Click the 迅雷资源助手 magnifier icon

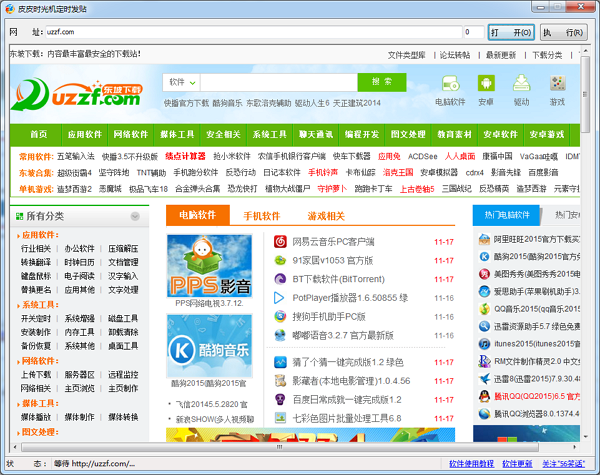[x=484, y=326]
